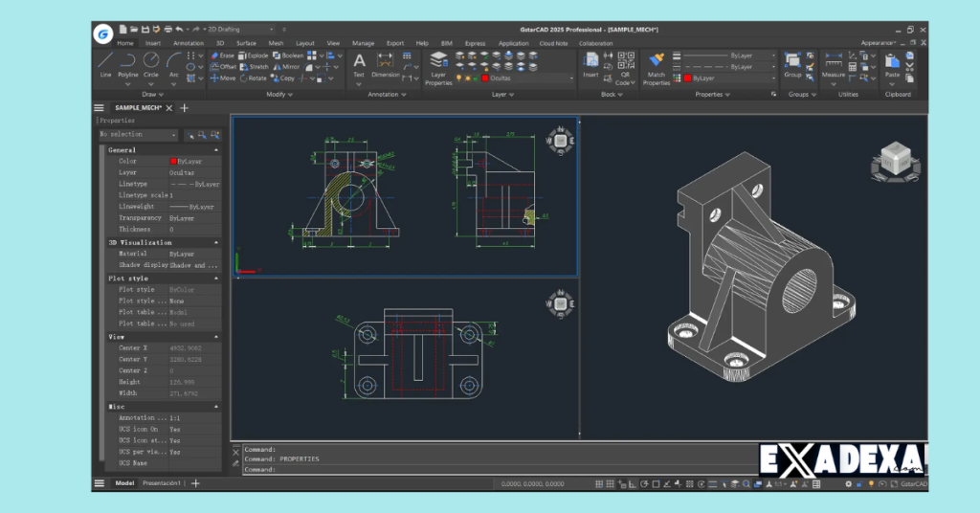980x513 pixels.
Task: Click the Color ByLayer field in Properties palette
Action: point(194,161)
